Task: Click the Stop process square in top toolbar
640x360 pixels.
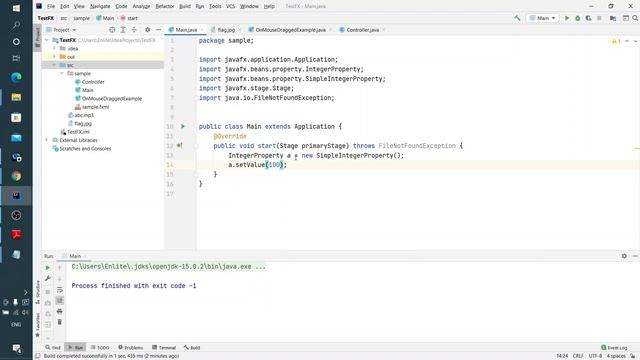Action: click(x=599, y=18)
